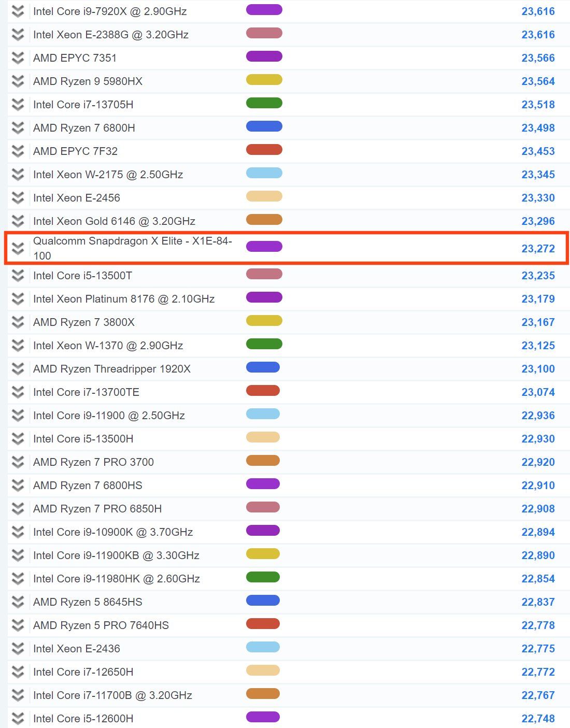
Task: Open Intel Core i7-11700B @ 3.20GHz link
Action: pos(112,695)
